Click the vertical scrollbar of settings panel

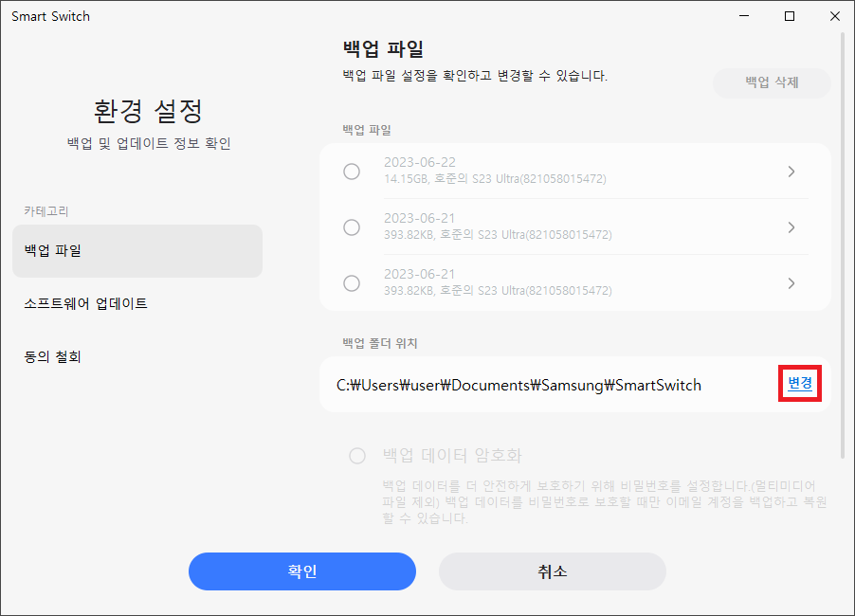click(x=843, y=245)
